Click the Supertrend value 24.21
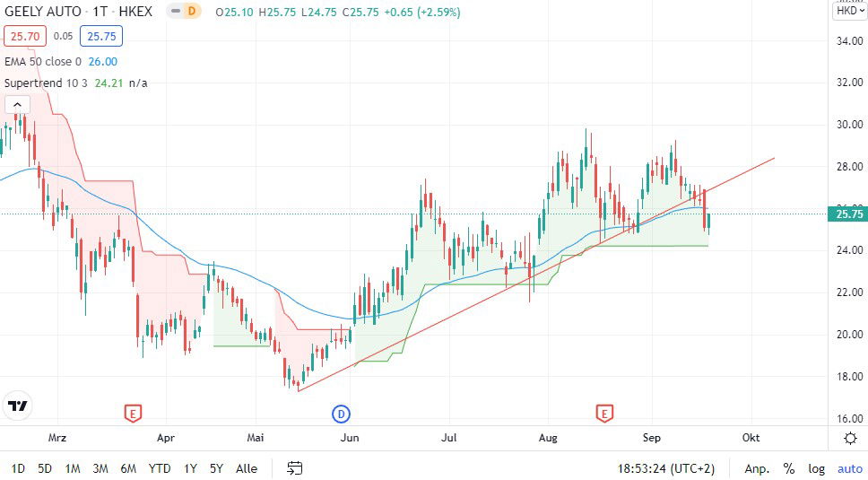 pos(108,83)
